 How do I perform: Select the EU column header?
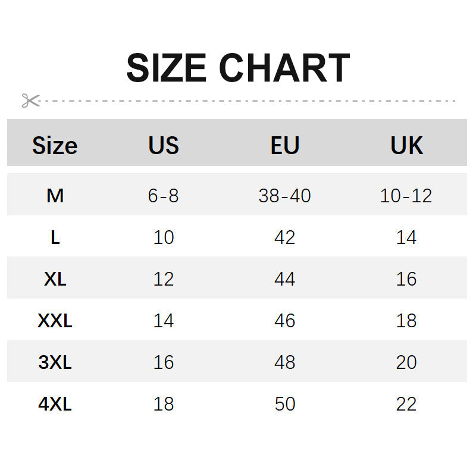click(x=285, y=145)
